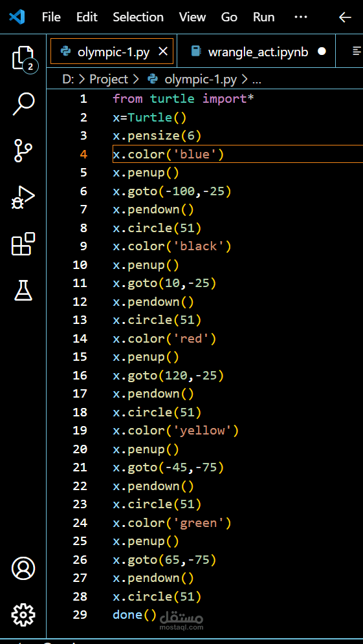
Task: Open the Testing flask icon
Action: tap(23, 290)
